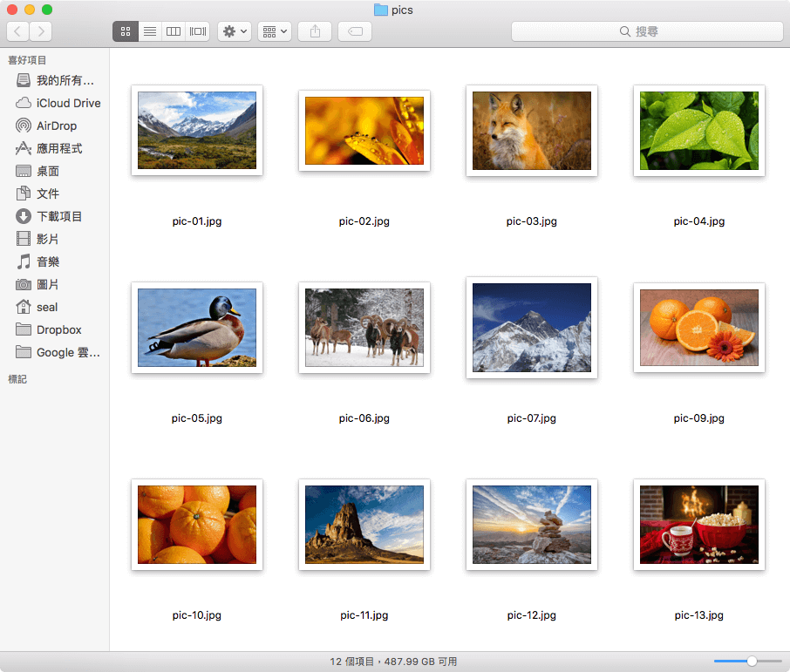Open the arrange items dropdown
Viewport: 790px width, 672px height.
tap(275, 31)
